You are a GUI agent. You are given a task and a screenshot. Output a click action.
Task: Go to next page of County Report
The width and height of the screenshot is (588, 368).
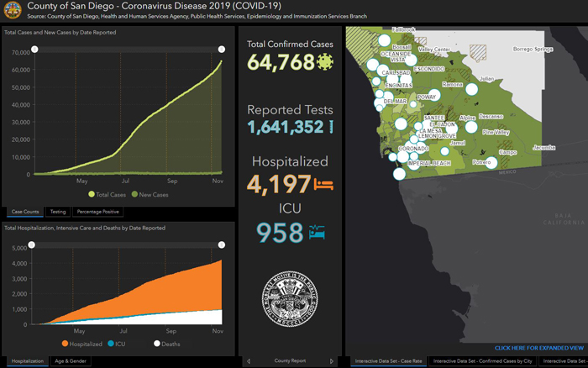click(x=332, y=361)
